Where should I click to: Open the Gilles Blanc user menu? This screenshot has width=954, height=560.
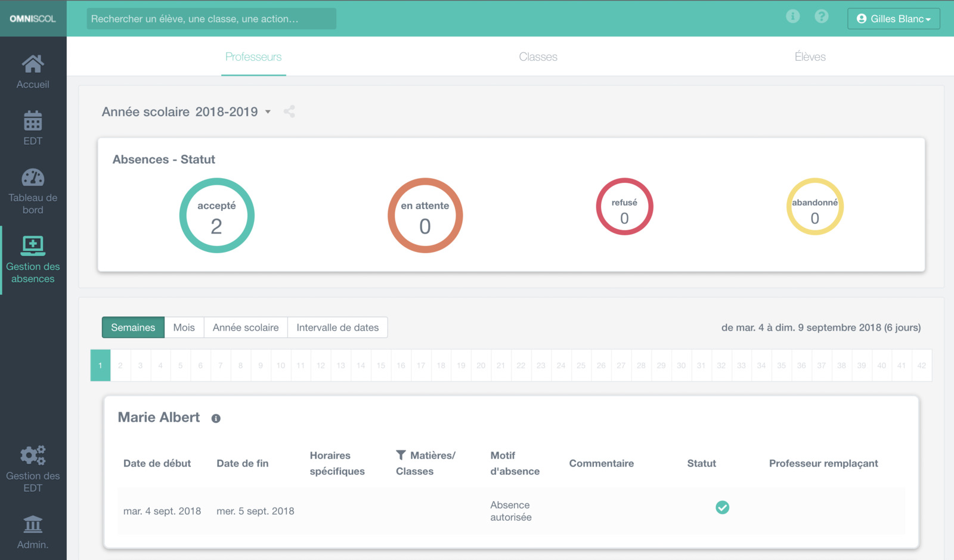pyautogui.click(x=893, y=18)
